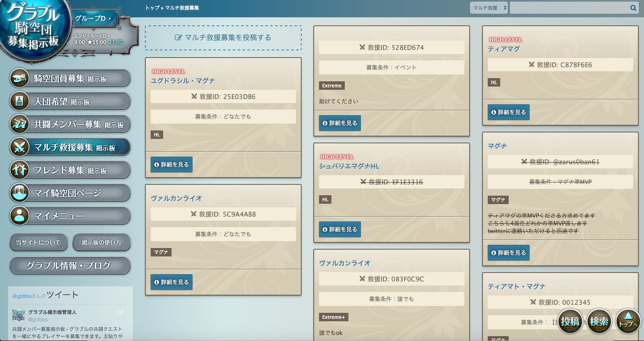Click rescue ID 25E03DB6
This screenshot has height=341, width=644.
click(223, 97)
